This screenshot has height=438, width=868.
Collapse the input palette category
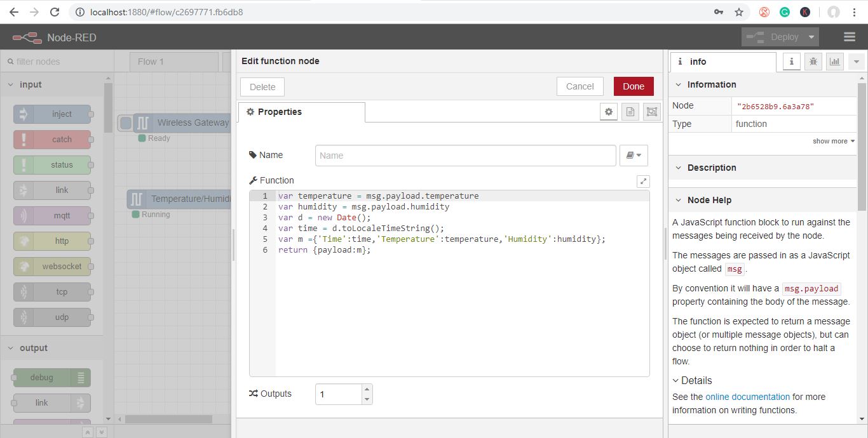point(11,84)
